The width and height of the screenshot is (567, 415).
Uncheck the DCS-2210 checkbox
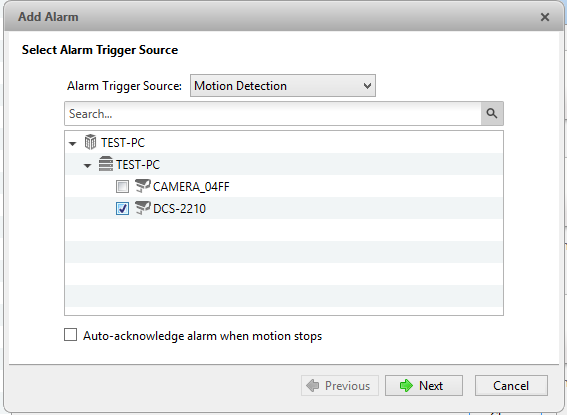click(122, 209)
